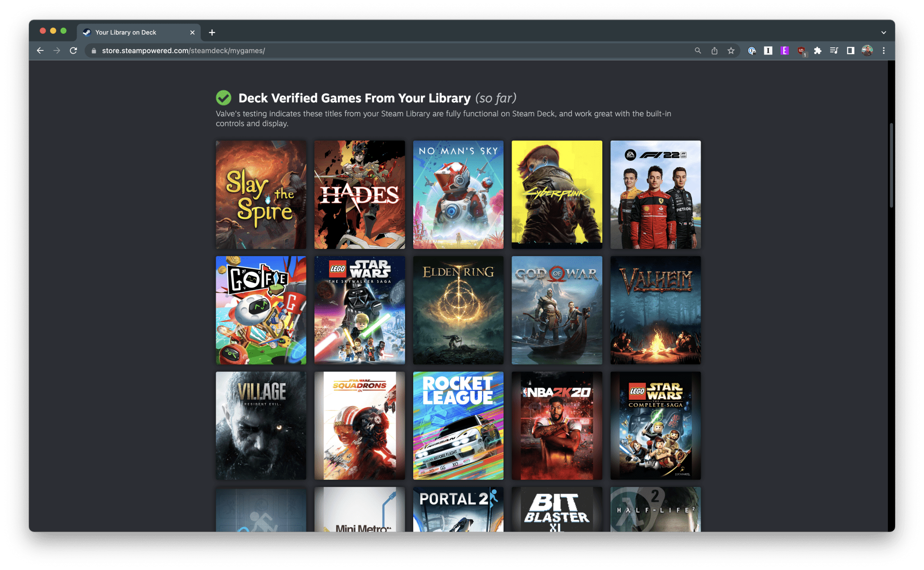Screen dimensions: 924x570
Task: Click the purple Ello extension icon
Action: click(785, 51)
